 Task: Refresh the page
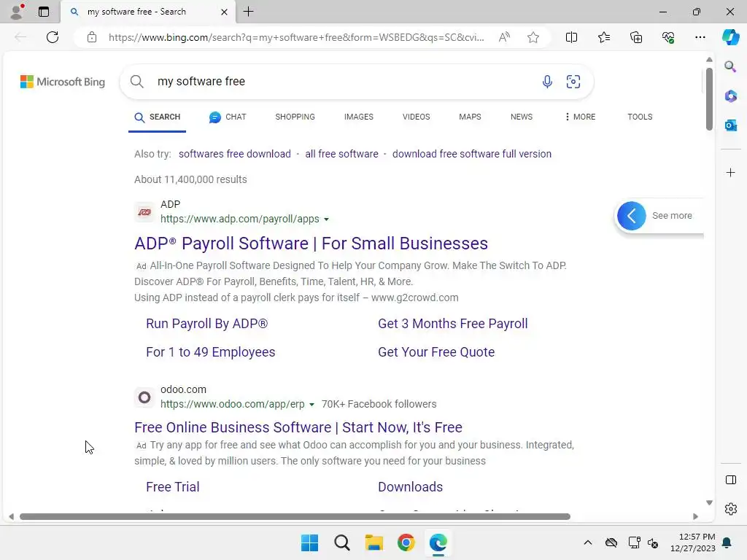[x=53, y=37]
